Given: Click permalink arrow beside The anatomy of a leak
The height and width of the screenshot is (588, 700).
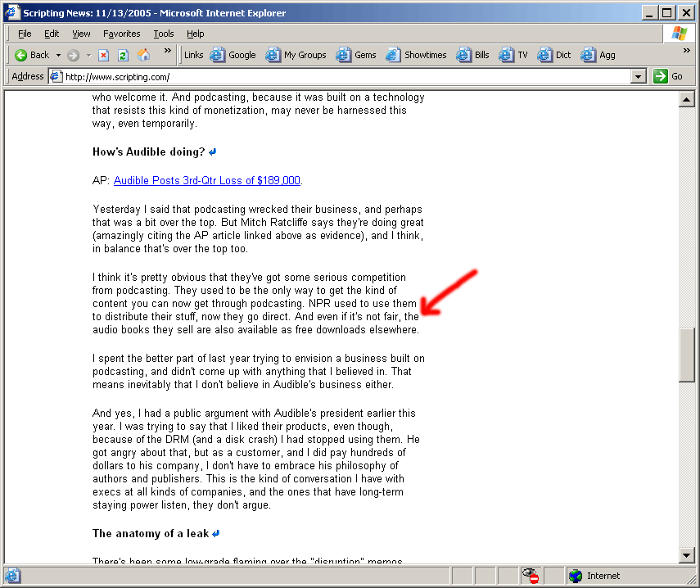Looking at the screenshot, I should tap(216, 533).
